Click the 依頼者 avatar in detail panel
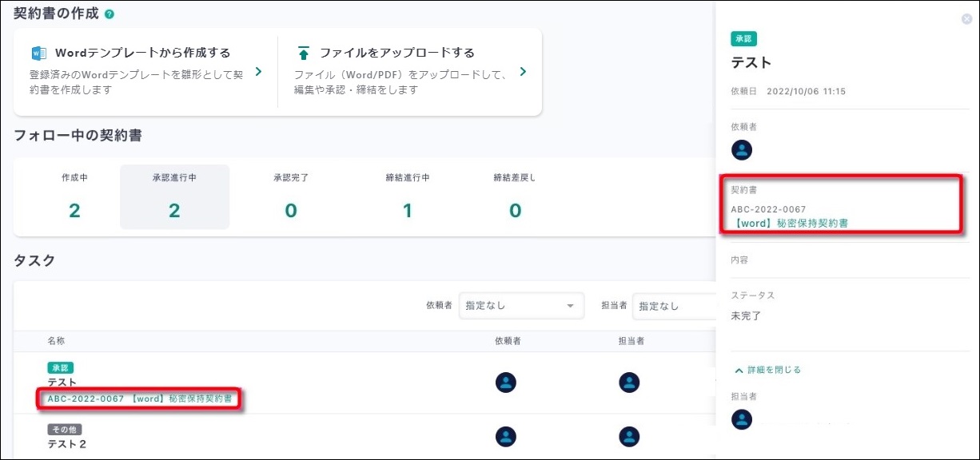 click(742, 149)
